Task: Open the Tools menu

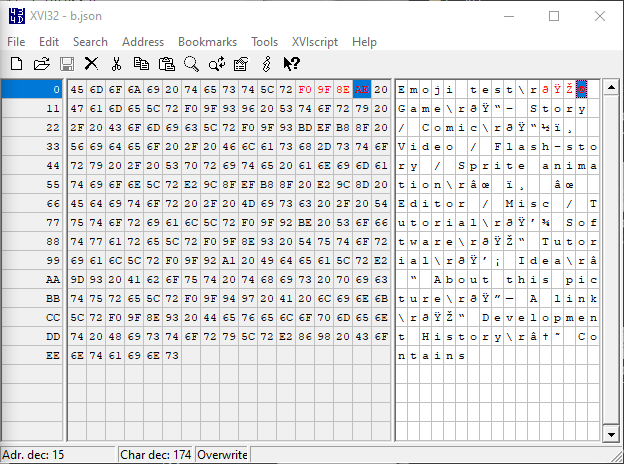Action: coord(265,42)
